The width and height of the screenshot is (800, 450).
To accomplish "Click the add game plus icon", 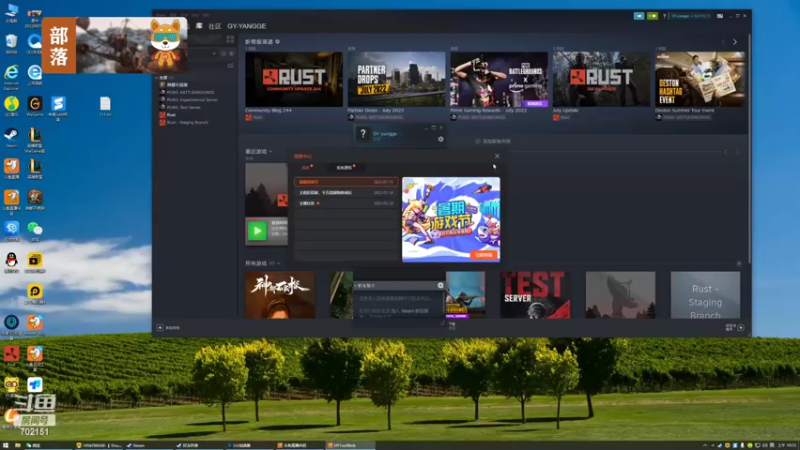I will click(160, 328).
